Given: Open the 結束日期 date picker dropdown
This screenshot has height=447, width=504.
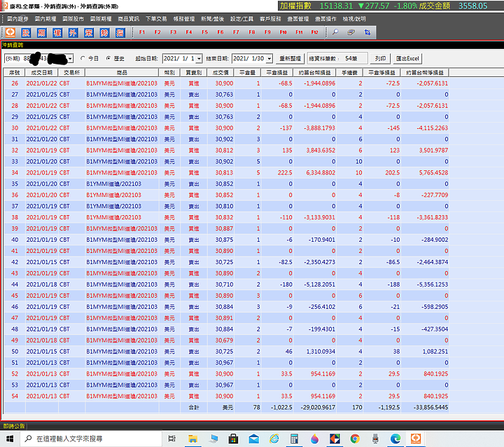Looking at the screenshot, I should click(269, 59).
